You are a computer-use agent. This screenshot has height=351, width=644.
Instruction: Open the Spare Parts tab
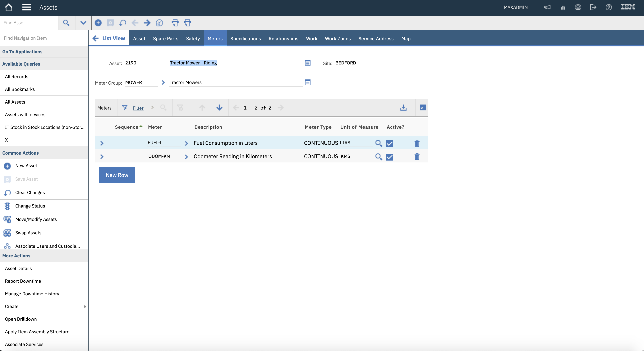click(165, 39)
